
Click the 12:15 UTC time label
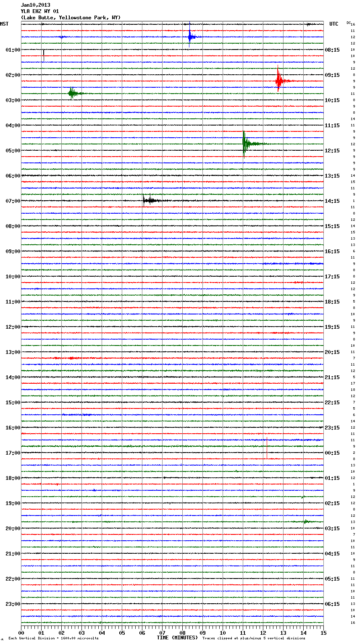click(332, 151)
